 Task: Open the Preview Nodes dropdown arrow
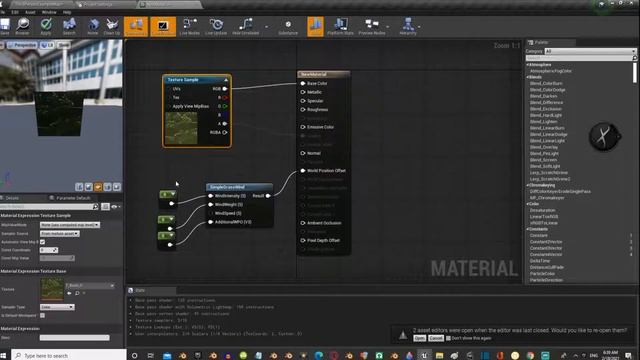388,27
